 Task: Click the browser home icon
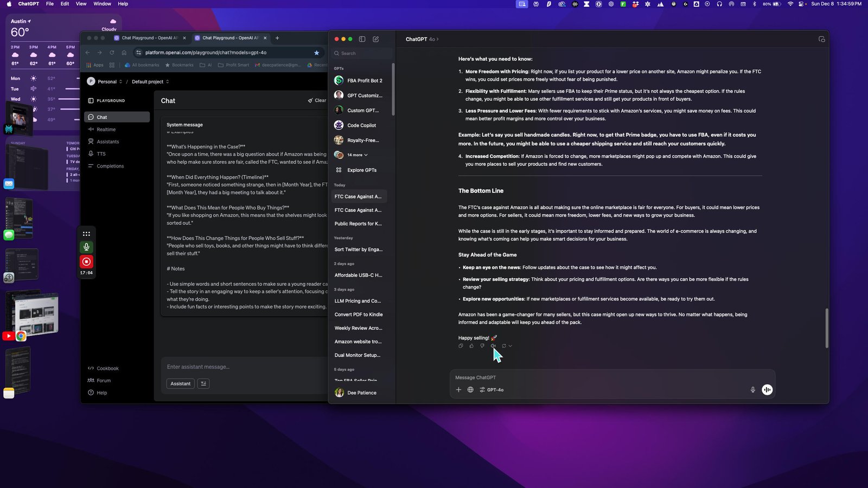pyautogui.click(x=124, y=53)
